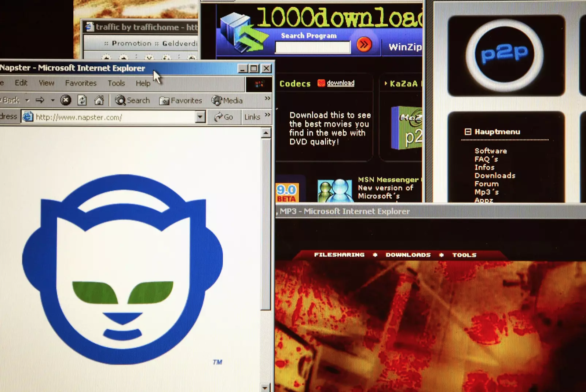The height and width of the screenshot is (392, 586).
Task: Click the red download icon beside Codecs
Action: coord(321,83)
